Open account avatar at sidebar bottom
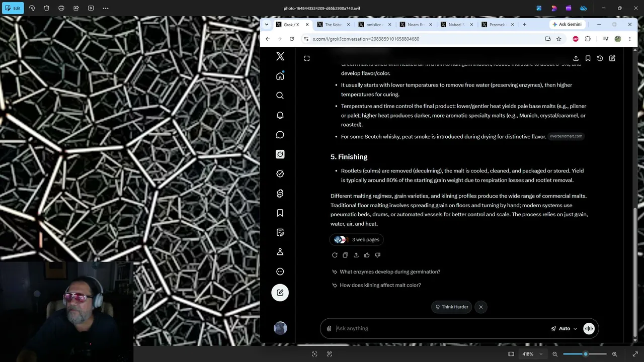 coord(280,328)
